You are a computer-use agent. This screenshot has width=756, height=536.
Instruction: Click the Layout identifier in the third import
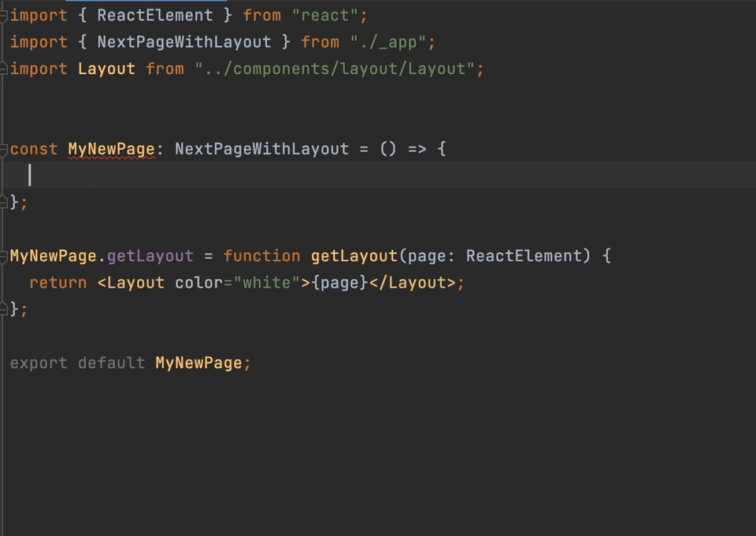pyautogui.click(x=106, y=69)
